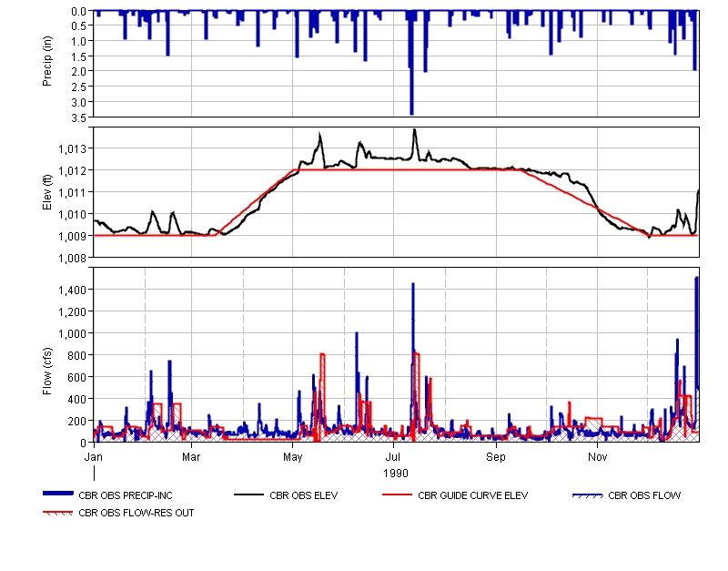Click the Jul month label
This screenshot has height=571, width=728.
tap(393, 457)
